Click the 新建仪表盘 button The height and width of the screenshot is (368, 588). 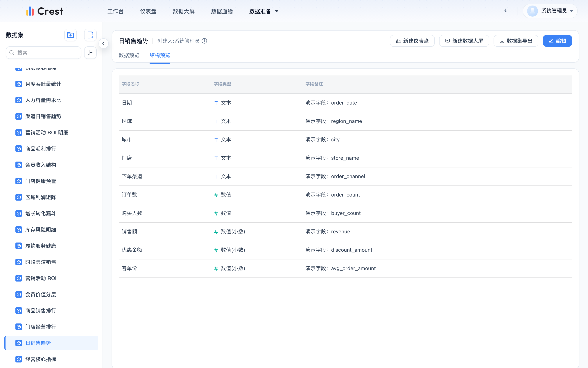coord(412,41)
